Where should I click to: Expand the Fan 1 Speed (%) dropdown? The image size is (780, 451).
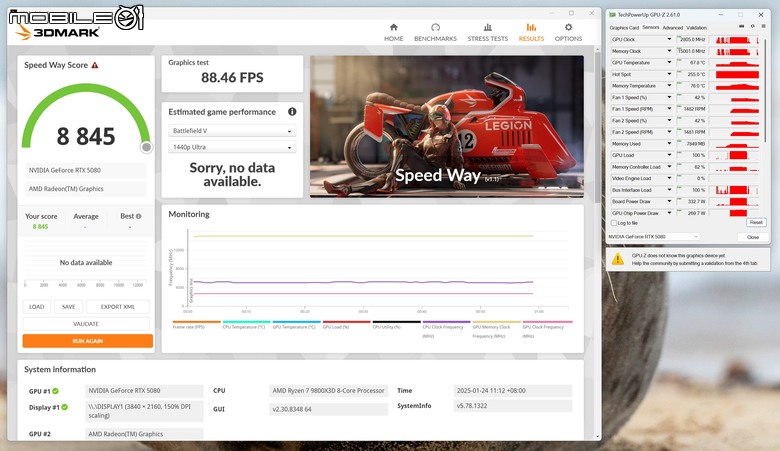click(x=669, y=97)
